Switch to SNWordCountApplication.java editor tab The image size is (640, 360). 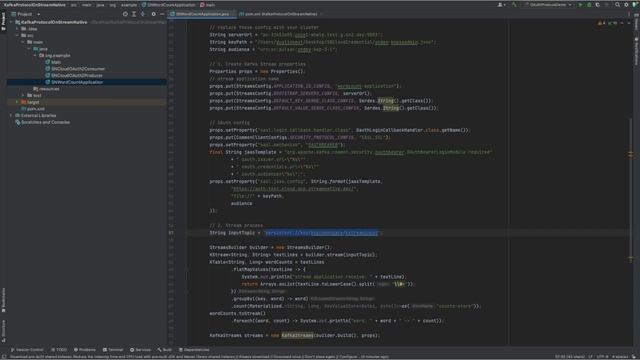click(202, 14)
